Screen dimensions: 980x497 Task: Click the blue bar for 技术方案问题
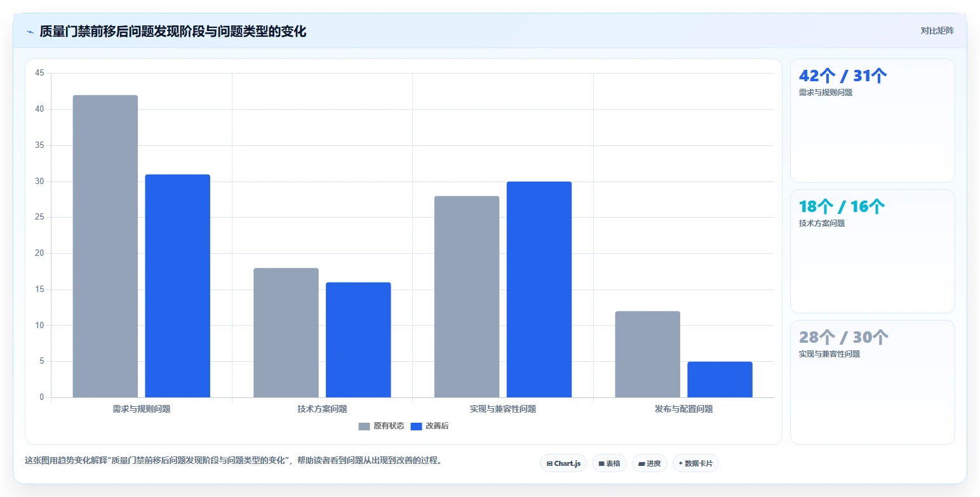coord(358,340)
